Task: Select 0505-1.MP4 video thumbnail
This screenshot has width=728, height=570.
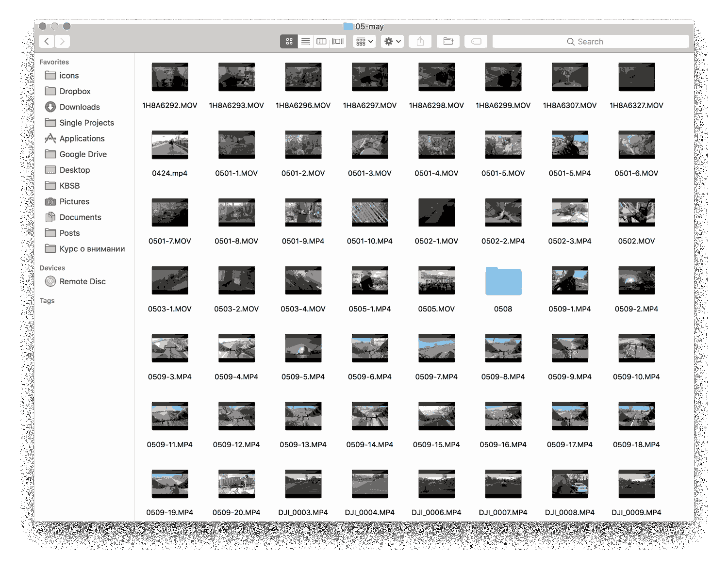Action: [370, 280]
